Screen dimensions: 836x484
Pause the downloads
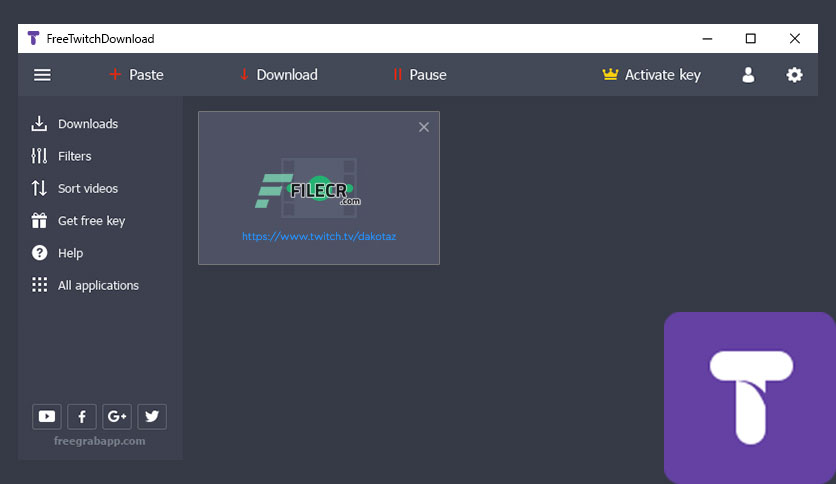coord(420,75)
